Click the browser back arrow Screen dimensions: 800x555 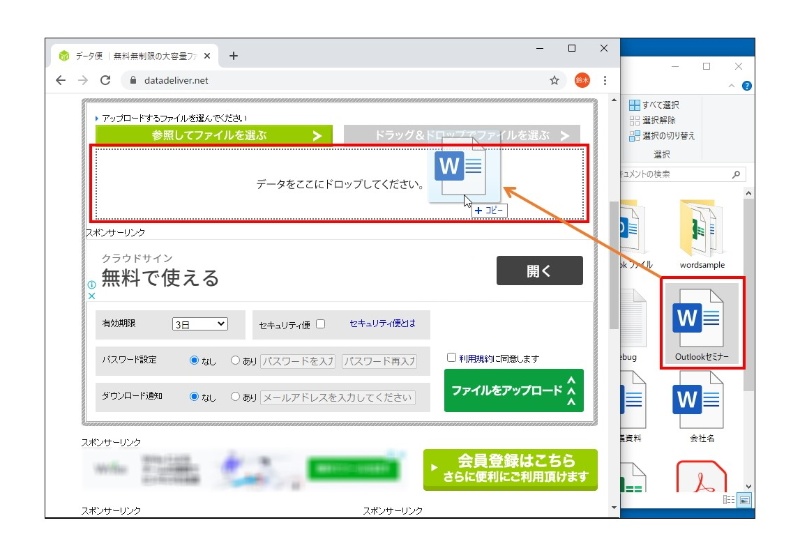click(x=61, y=80)
